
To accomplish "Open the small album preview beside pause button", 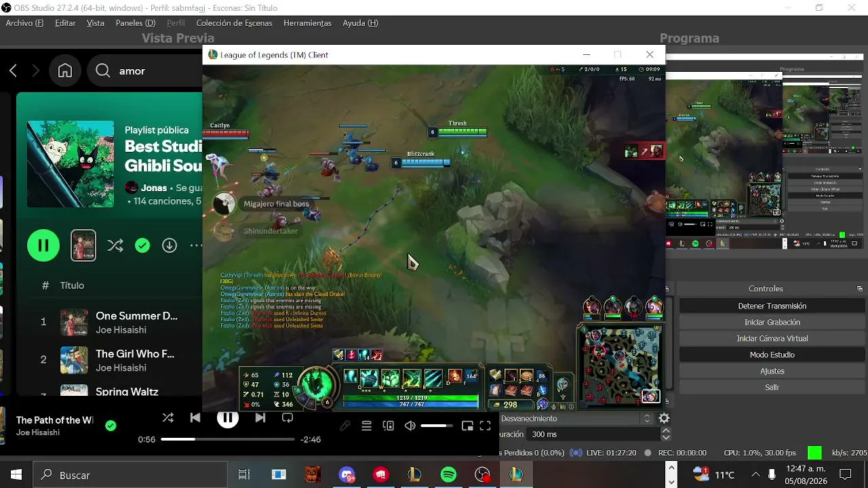I will [83, 245].
